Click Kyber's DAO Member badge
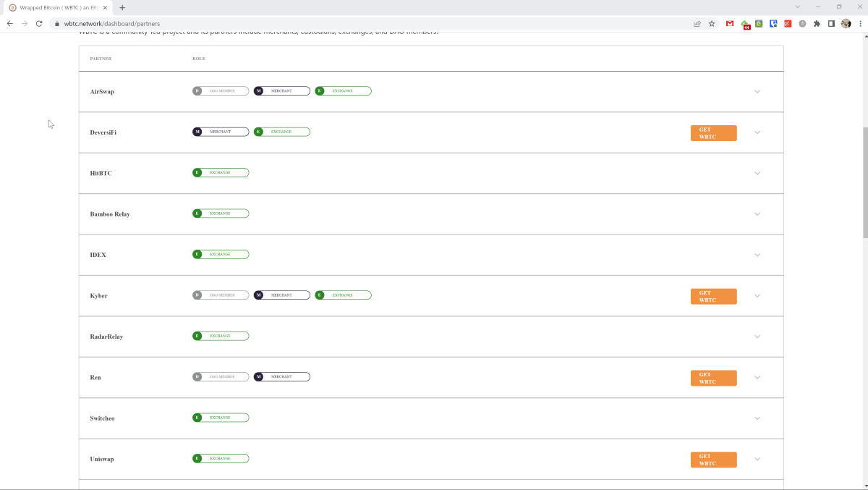This screenshot has height=490, width=868. tap(221, 295)
